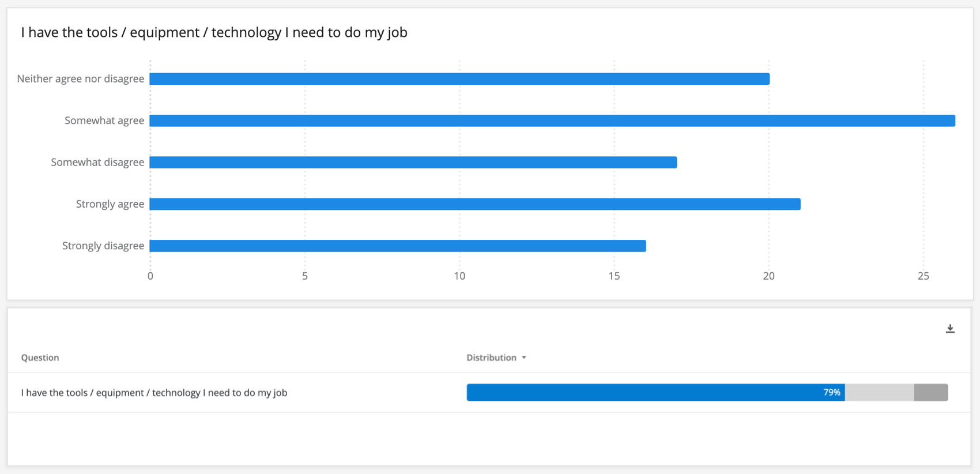Viewport: 980px width, 474px height.
Task: Select the 'Somewhat disagree' axis label
Action: tap(97, 162)
